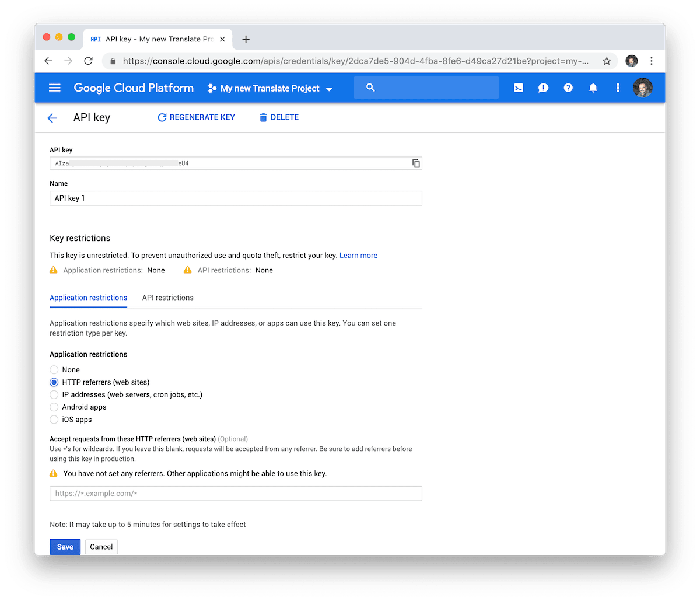Image resolution: width=700 pixels, height=601 pixels.
Task: Open the notifications bell
Action: pos(593,88)
